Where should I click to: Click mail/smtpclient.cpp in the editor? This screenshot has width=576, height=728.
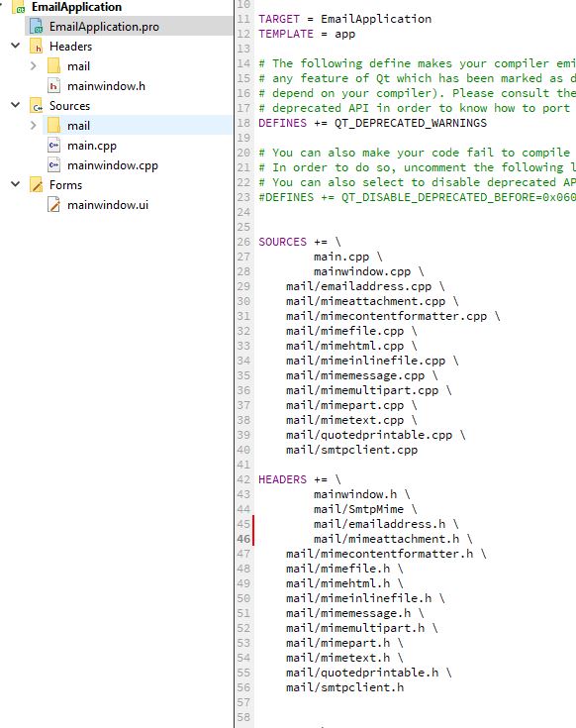click(352, 450)
